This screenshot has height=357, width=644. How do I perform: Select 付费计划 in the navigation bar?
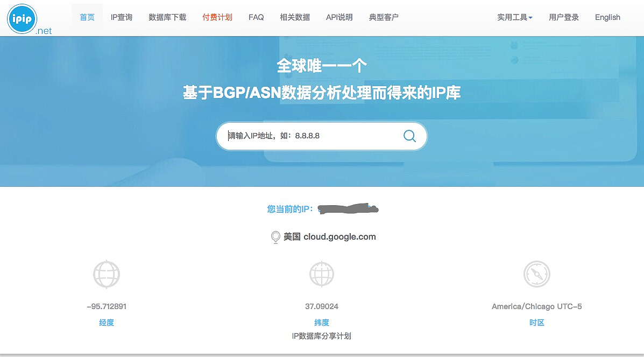point(217,17)
